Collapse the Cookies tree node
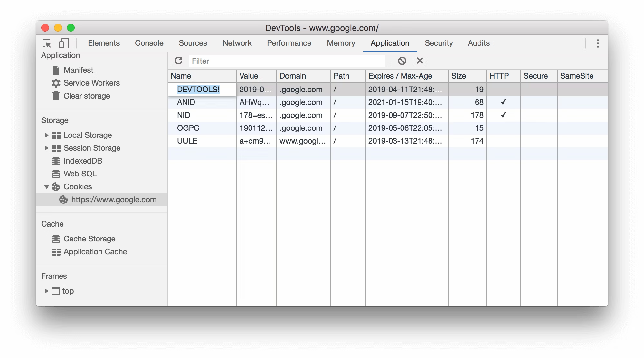 click(x=46, y=187)
